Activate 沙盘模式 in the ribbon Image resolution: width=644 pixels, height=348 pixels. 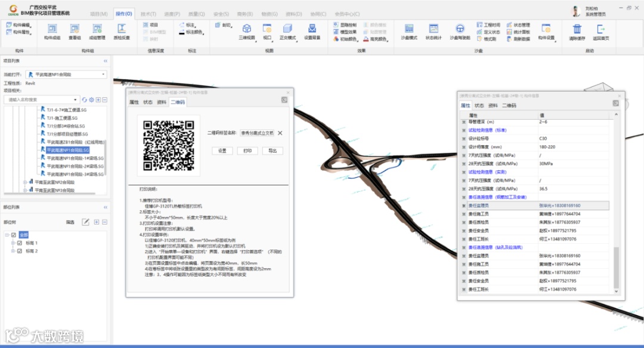pos(409,32)
